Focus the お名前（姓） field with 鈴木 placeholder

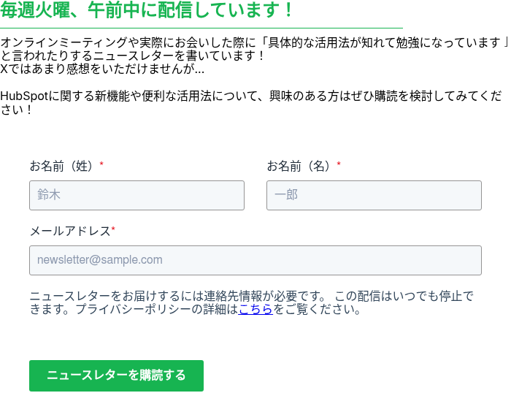[137, 195]
